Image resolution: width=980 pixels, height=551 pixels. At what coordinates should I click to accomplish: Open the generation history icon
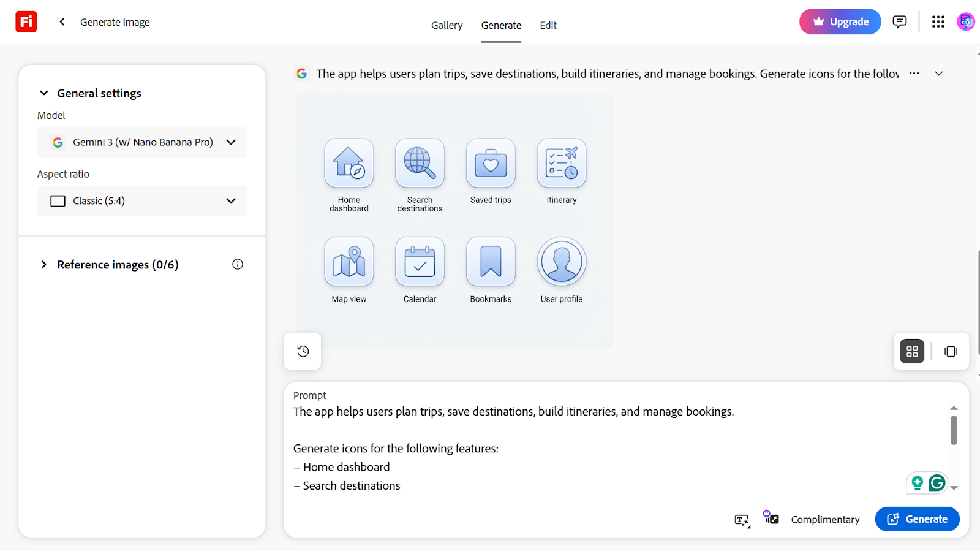pos(303,351)
